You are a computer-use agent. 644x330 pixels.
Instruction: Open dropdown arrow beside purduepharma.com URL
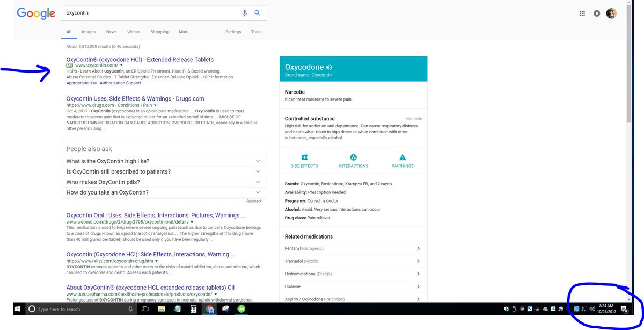pyautogui.click(x=215, y=295)
